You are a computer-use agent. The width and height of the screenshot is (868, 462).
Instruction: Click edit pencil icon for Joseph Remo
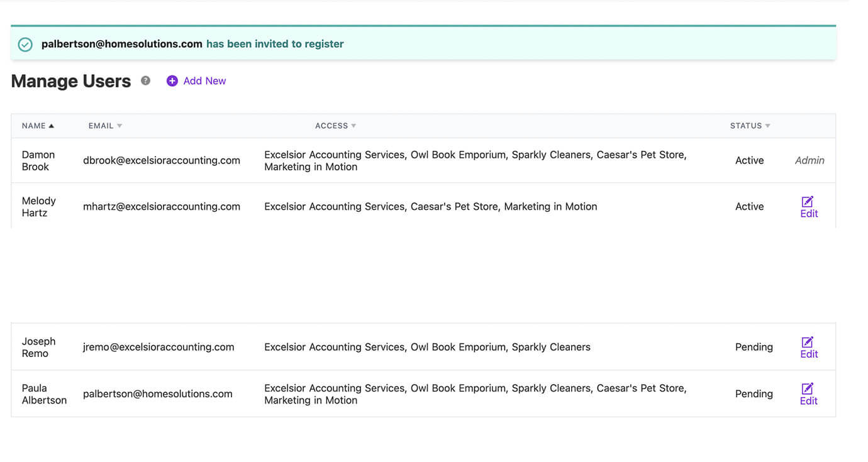[x=808, y=342]
